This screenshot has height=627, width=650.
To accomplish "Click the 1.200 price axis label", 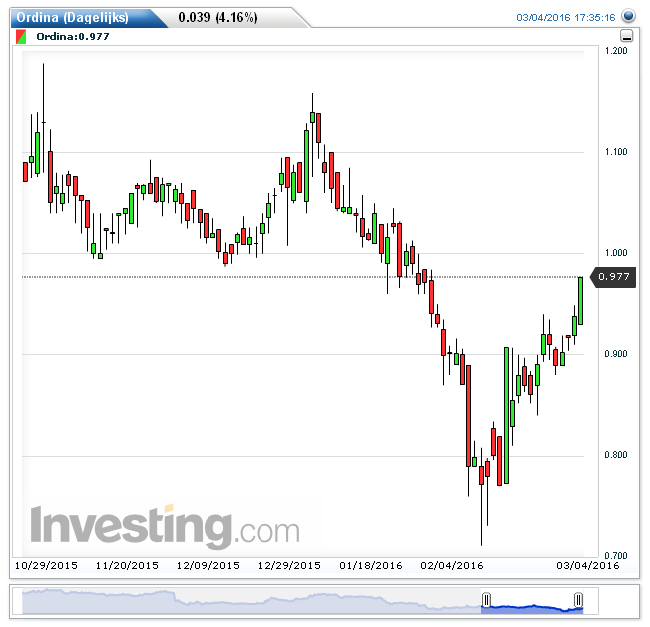I will pyautogui.click(x=616, y=51).
